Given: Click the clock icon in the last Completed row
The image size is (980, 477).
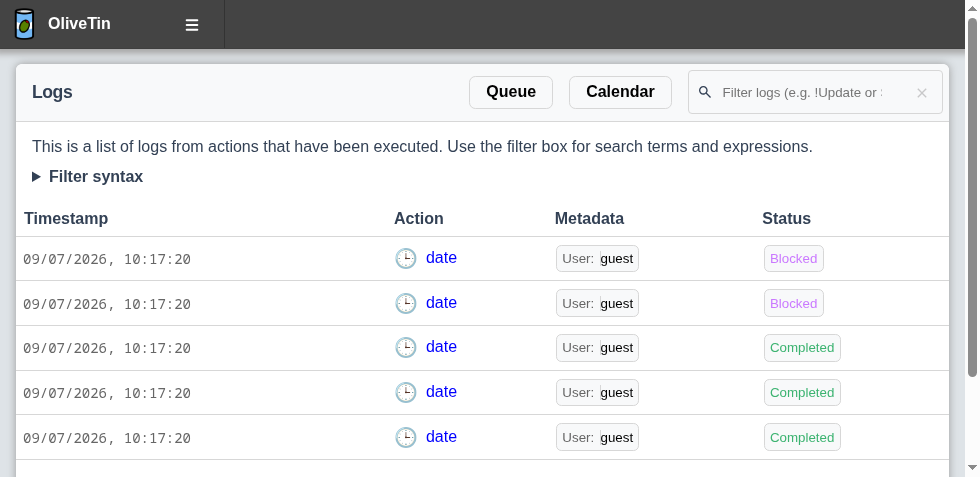Looking at the screenshot, I should point(406,437).
